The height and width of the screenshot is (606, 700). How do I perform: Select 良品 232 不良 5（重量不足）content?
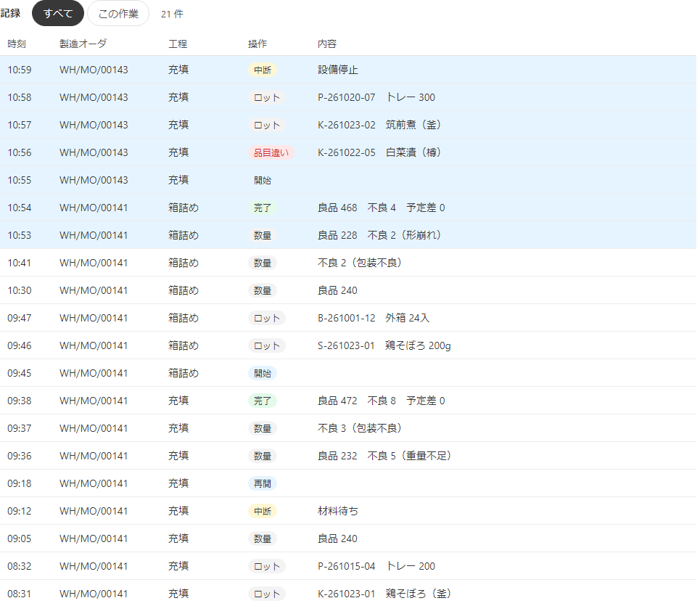click(384, 456)
